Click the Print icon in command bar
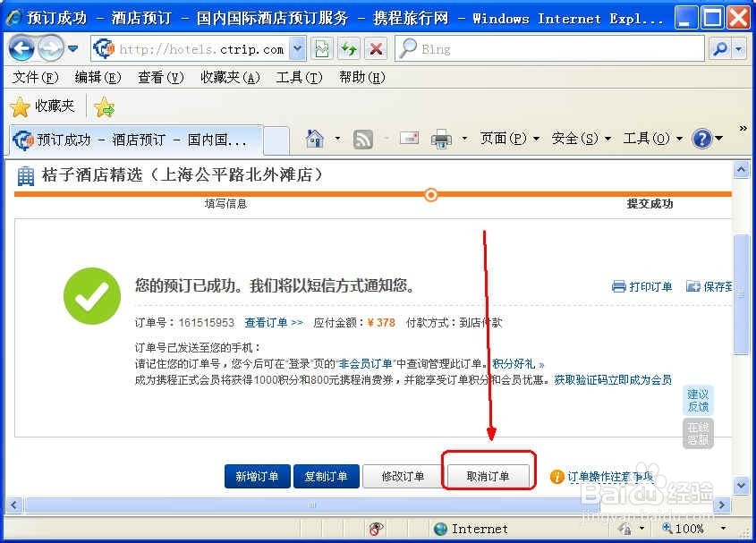The image size is (756, 543). click(441, 139)
